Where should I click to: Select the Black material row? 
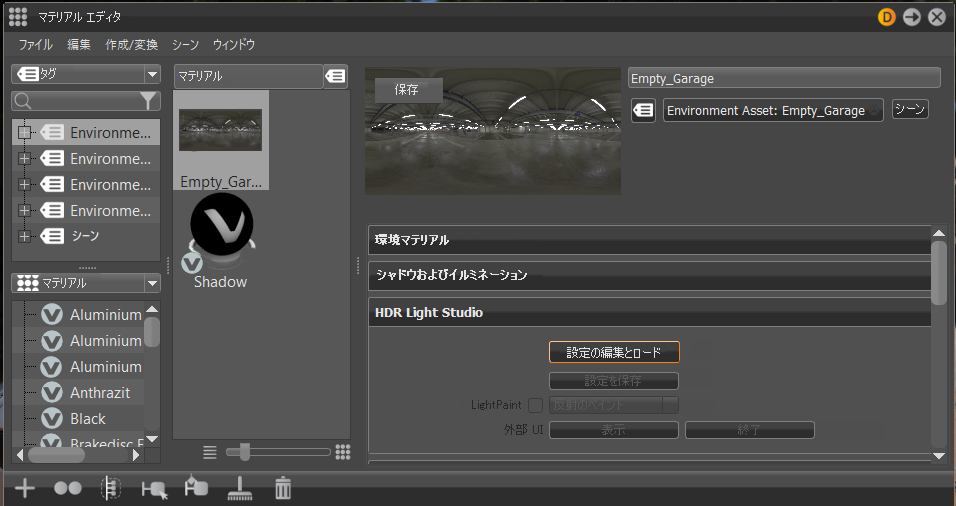[78, 419]
